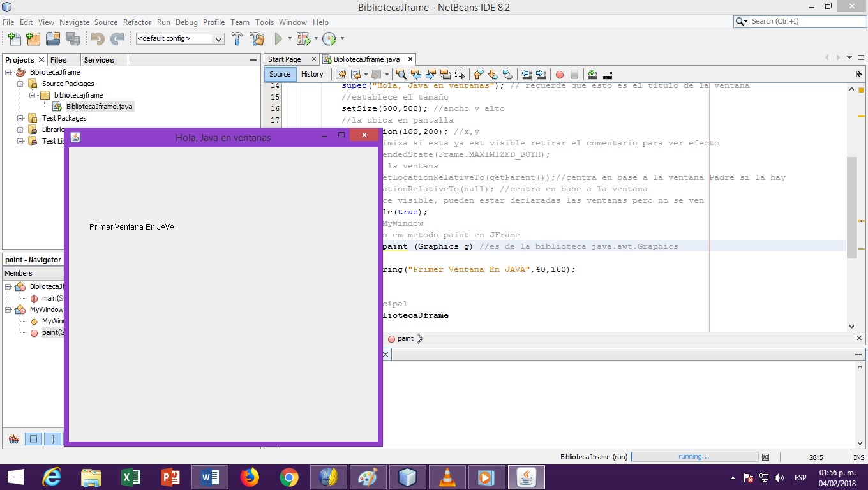This screenshot has width=868, height=490.
Task: Click the running progress bar in status bar
Action: tap(694, 457)
